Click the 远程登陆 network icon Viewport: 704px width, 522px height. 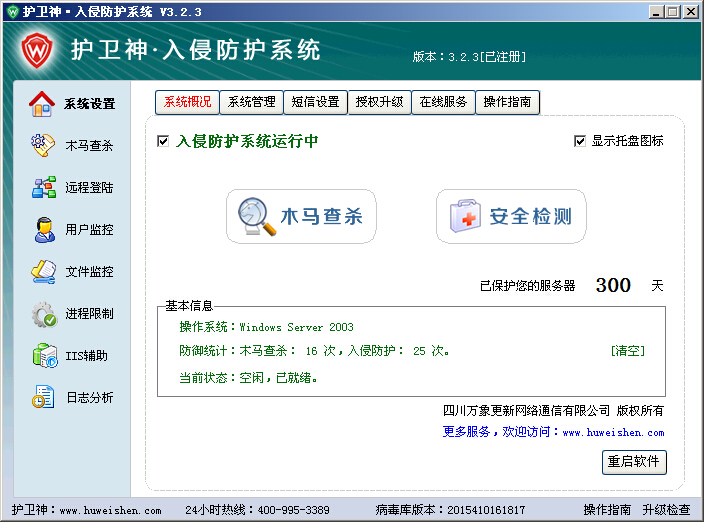pyautogui.click(x=44, y=187)
